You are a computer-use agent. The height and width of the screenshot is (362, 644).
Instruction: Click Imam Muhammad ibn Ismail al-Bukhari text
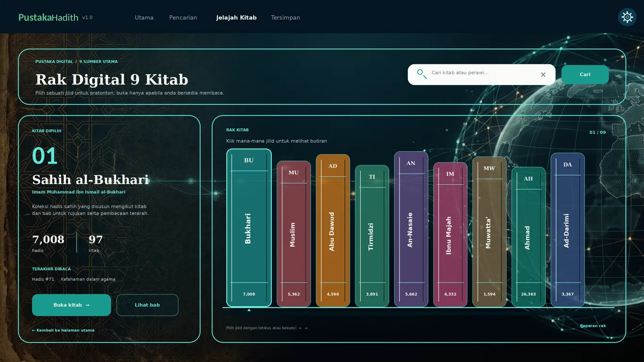[x=79, y=192]
